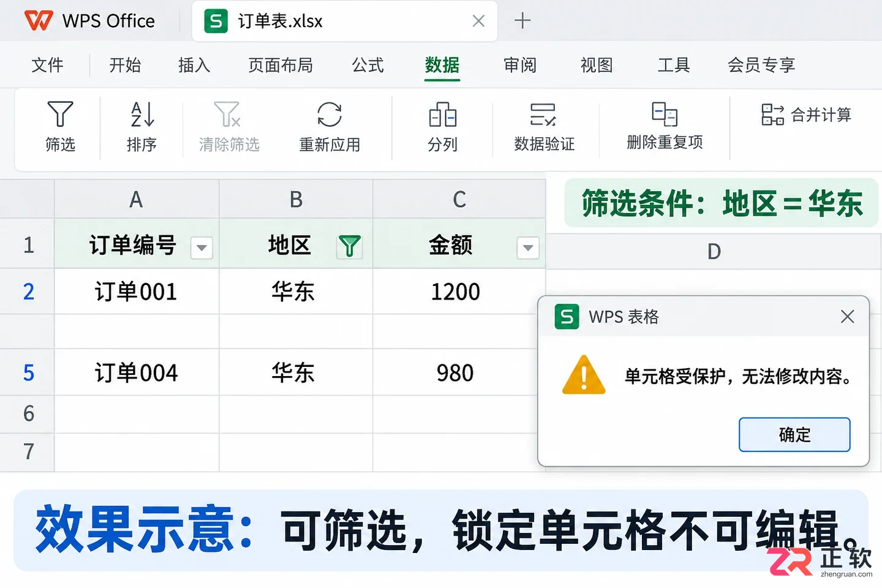882x588 pixels.
Task: Select column D header
Action: [x=714, y=251]
